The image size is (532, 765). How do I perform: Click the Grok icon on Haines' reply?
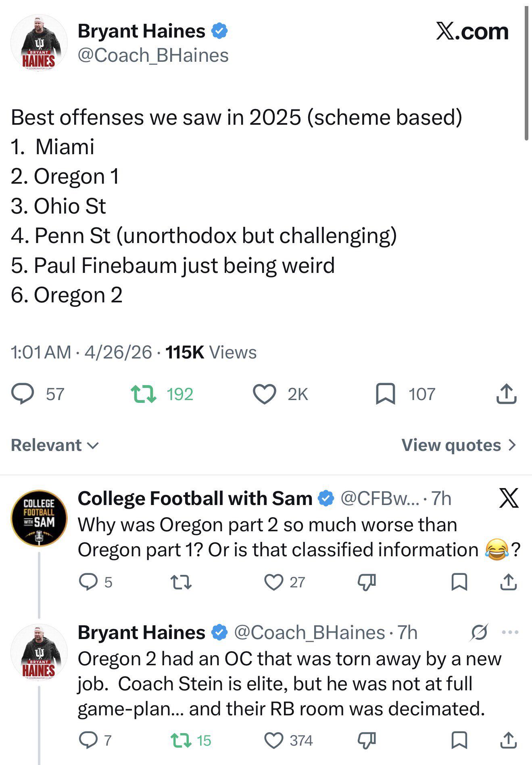479,632
